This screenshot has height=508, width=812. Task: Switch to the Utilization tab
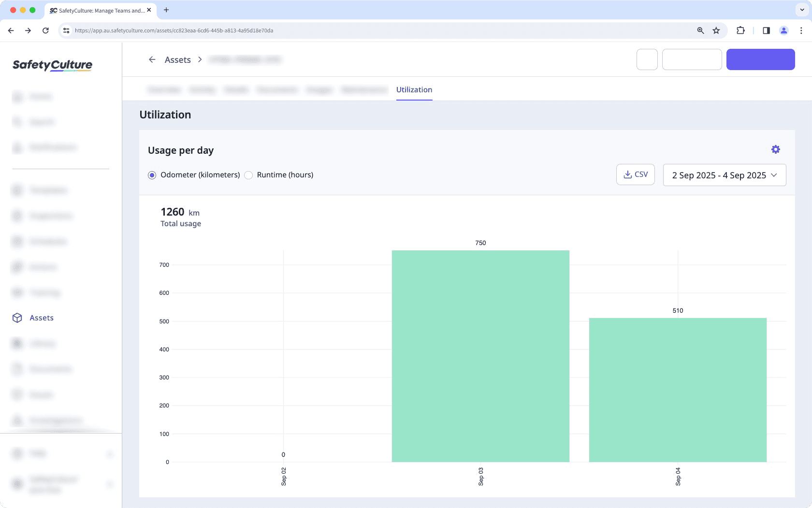click(414, 90)
